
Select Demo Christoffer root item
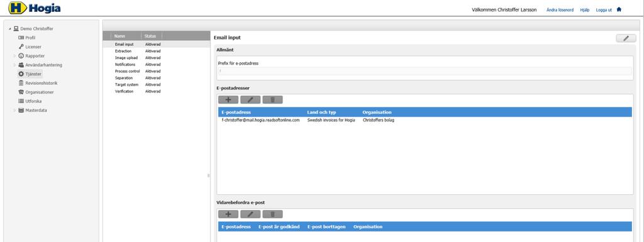pyautogui.click(x=36, y=29)
